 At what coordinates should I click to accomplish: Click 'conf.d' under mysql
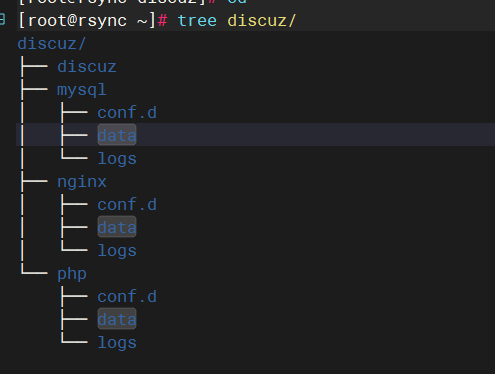tap(127, 113)
